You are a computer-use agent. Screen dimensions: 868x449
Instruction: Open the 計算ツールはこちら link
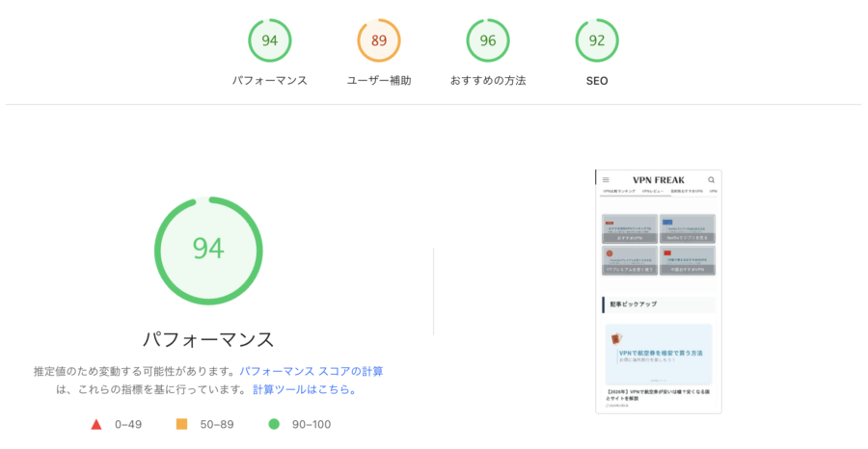point(305,390)
